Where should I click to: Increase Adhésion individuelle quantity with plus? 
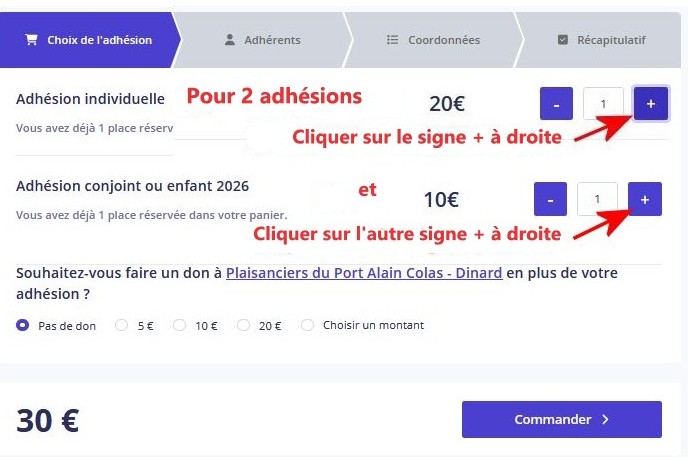click(x=651, y=103)
